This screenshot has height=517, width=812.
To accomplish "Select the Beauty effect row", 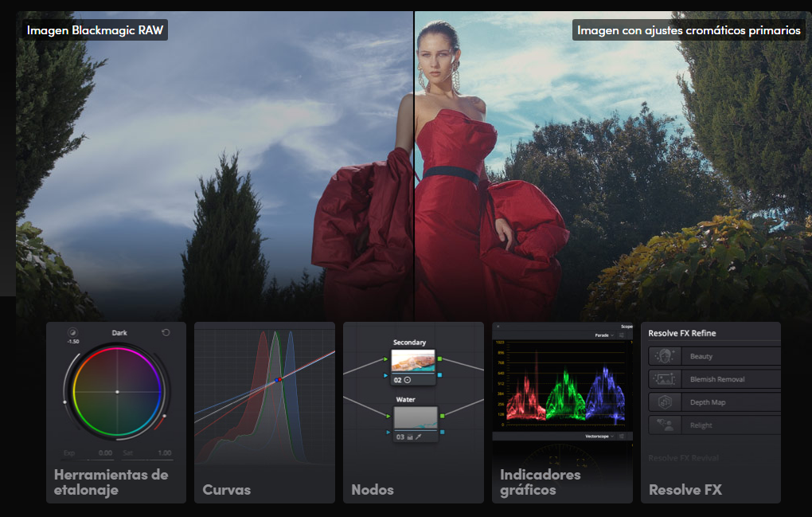I will pos(715,356).
